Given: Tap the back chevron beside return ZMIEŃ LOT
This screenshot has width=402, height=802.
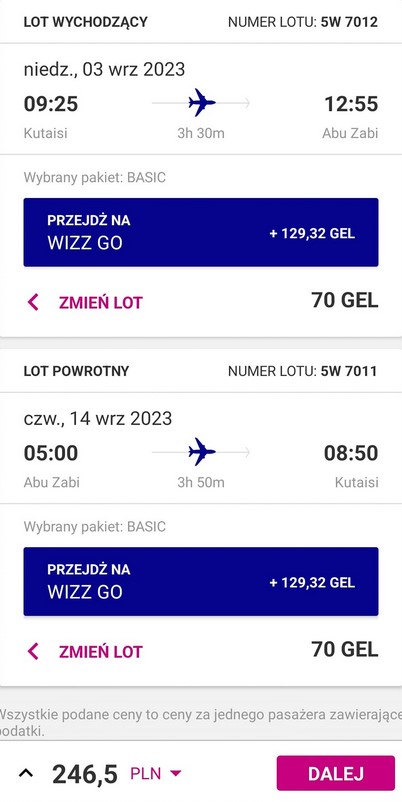Looking at the screenshot, I should tap(33, 652).
